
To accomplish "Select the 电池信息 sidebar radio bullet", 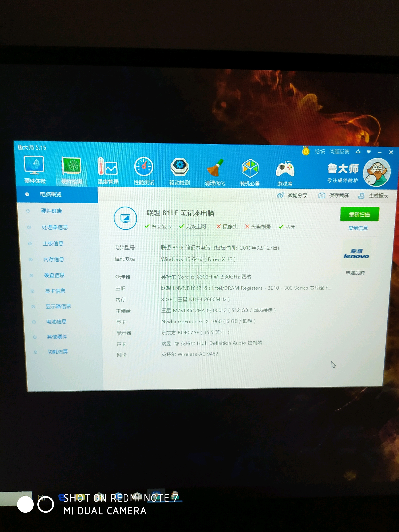I will (34, 322).
